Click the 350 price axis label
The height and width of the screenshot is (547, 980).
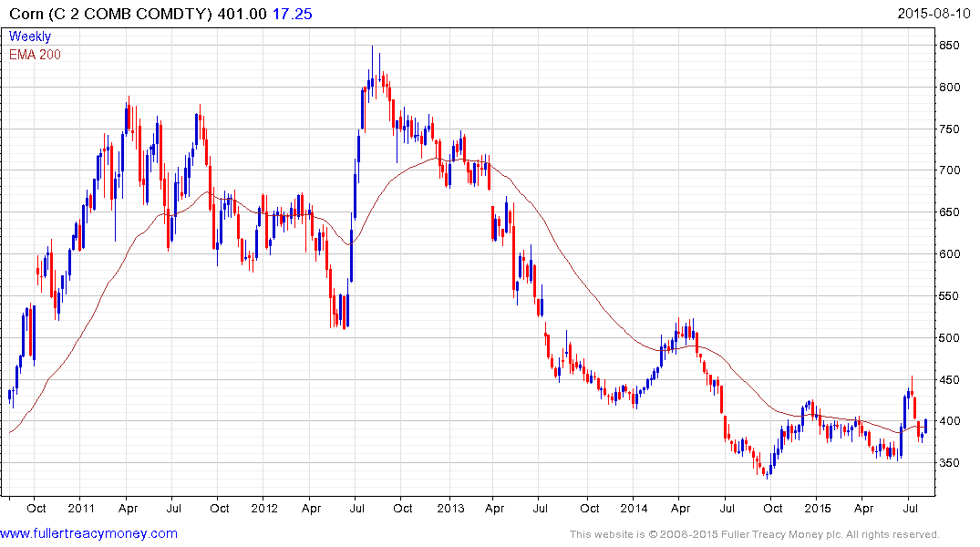(x=949, y=462)
